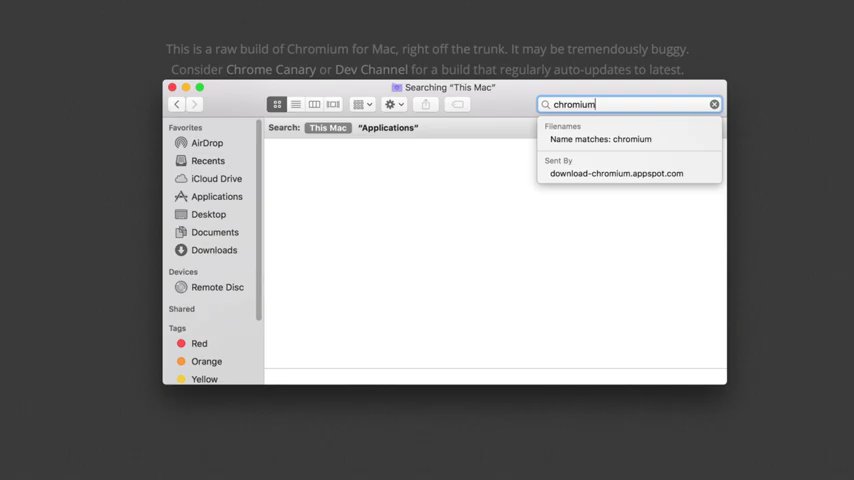Viewport: 854px width, 480px height.
Task: Switch to list view
Action: [x=296, y=104]
